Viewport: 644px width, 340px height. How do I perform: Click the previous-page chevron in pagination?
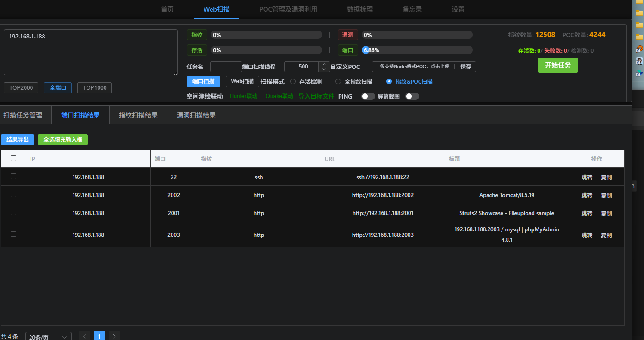pyautogui.click(x=84, y=336)
